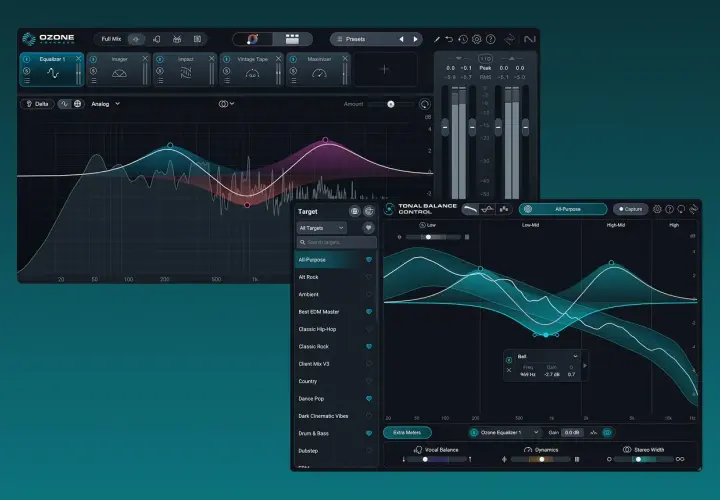
Task: Open Ozone help question mark icon
Action: [490, 39]
